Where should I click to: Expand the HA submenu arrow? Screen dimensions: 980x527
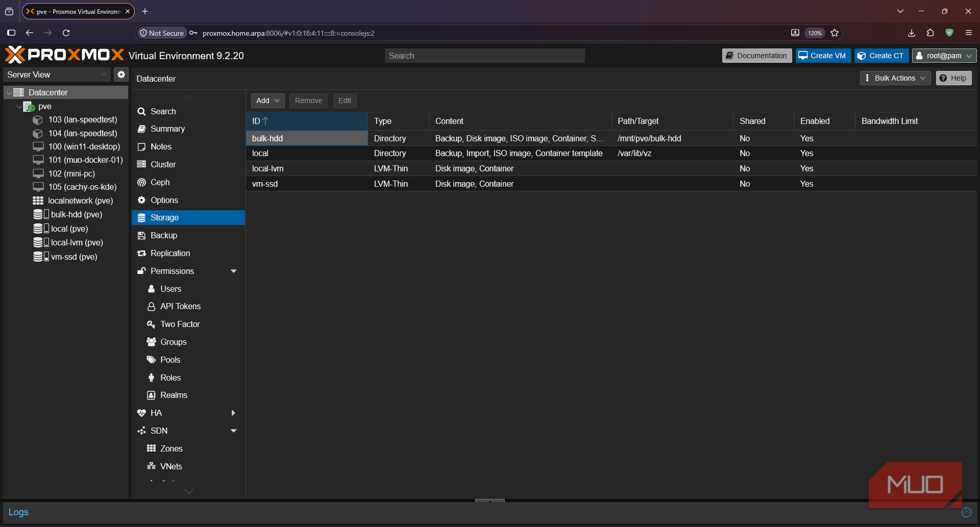pos(234,413)
